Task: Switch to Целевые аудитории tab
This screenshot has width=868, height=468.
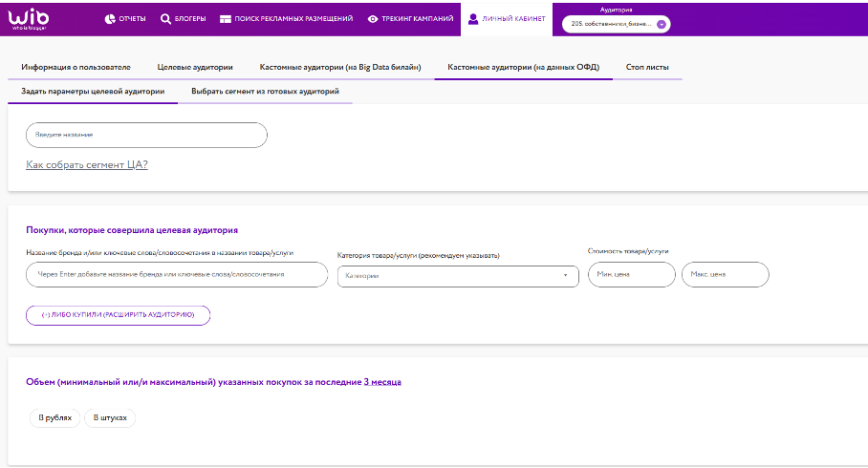Action: click(x=195, y=68)
